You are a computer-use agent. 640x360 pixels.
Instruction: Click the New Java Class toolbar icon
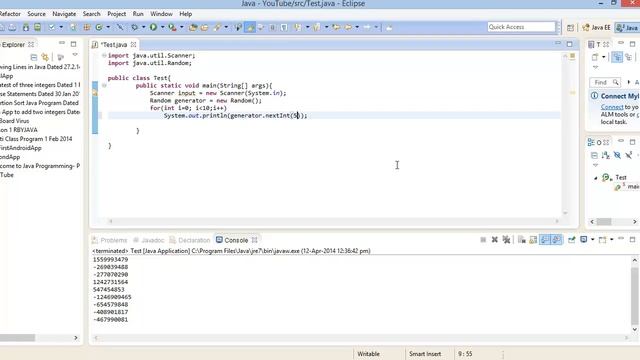click(99, 27)
